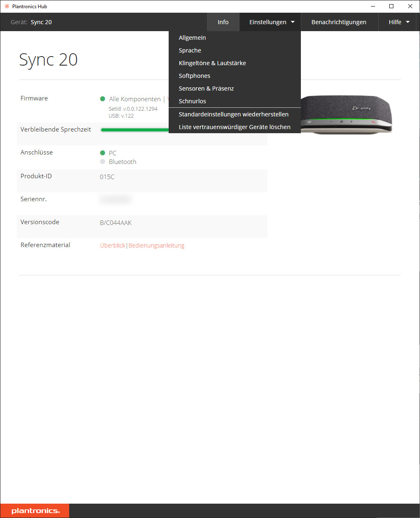Open the Benachrichtigungen tab

pyautogui.click(x=339, y=22)
